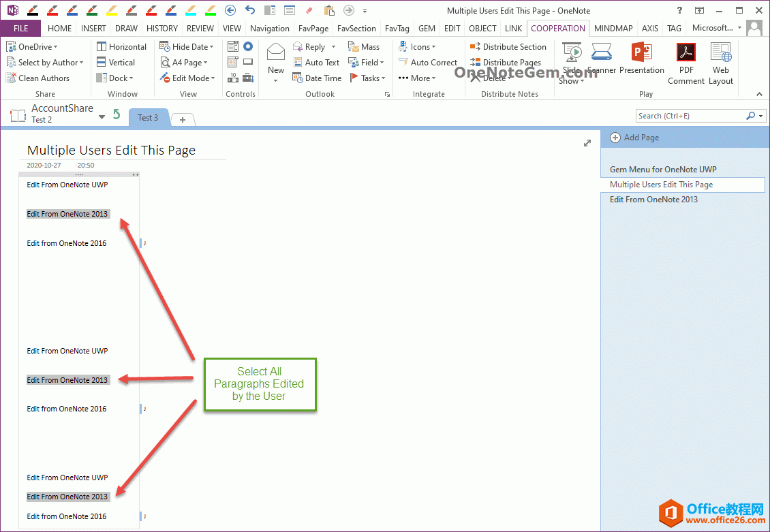Screen dimensions: 770x532
Task: Open the Tasks dropdown
Action: point(367,78)
